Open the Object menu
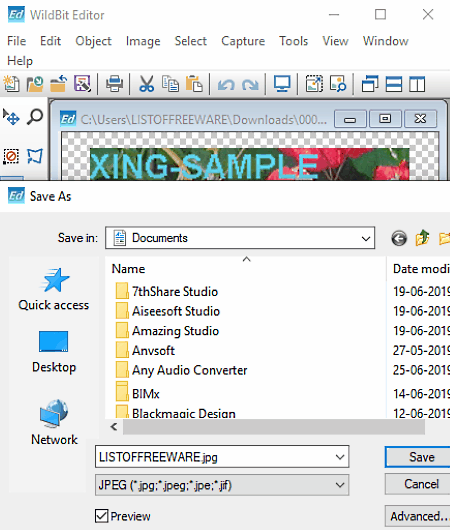The width and height of the screenshot is (450, 530). [x=93, y=41]
